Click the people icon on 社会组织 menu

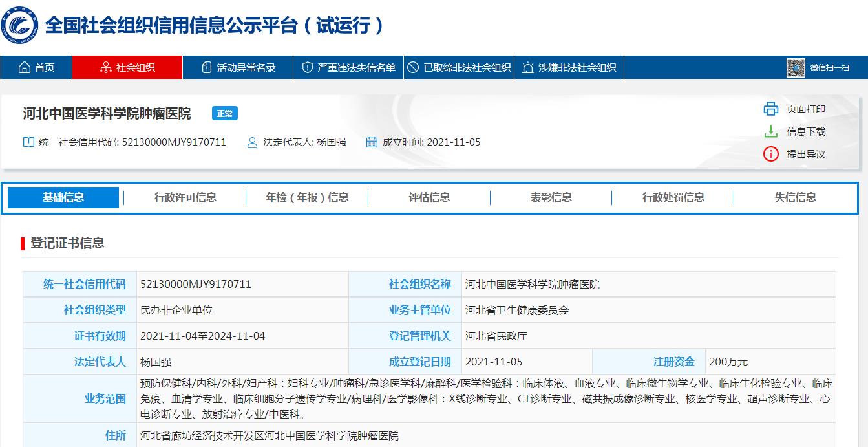click(x=105, y=67)
